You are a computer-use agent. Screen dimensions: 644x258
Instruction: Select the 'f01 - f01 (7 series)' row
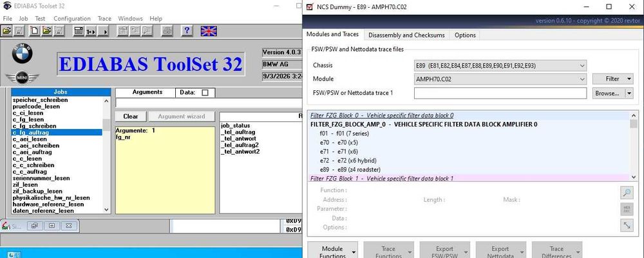tap(468, 134)
